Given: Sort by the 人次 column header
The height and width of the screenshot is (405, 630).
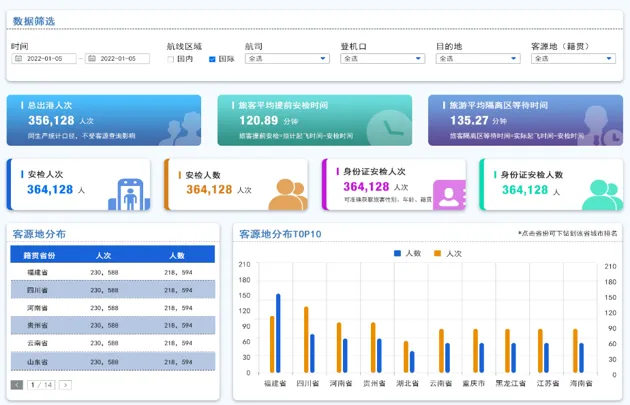Looking at the screenshot, I should (104, 256).
